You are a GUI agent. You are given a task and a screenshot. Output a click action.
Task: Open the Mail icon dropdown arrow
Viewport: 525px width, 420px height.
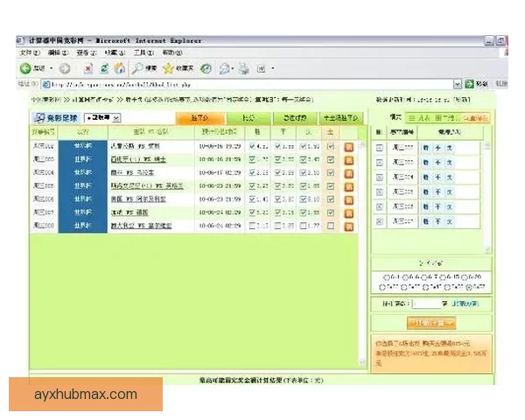233,68
